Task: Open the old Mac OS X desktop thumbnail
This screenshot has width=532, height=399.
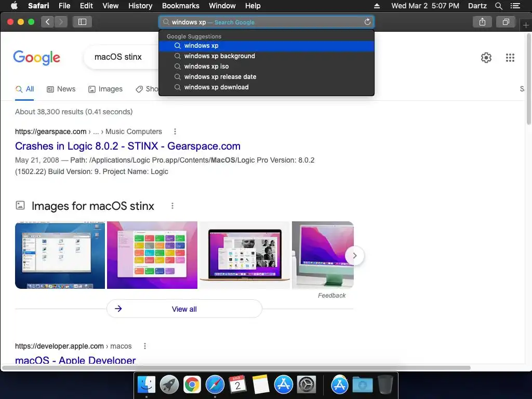Action: 60,255
